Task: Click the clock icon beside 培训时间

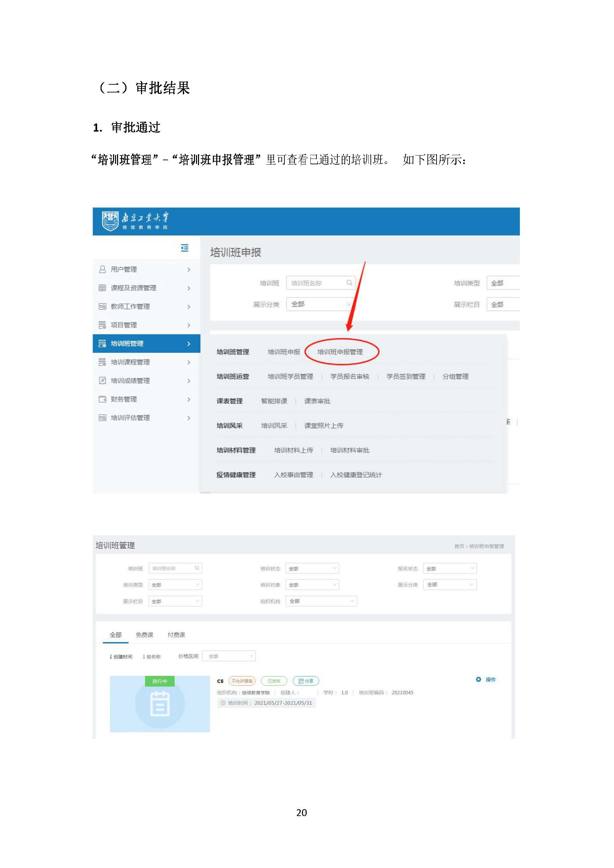Action: click(x=223, y=703)
